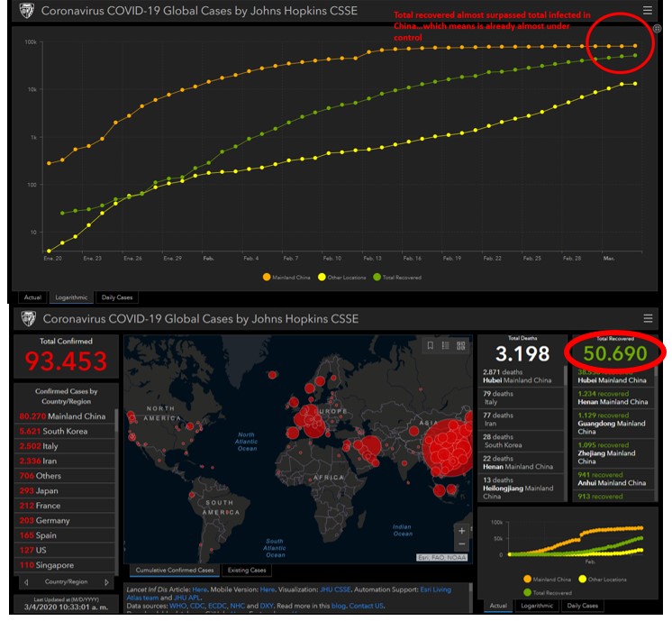Click 77 deaths Iran row
This screenshot has height=621, width=672.
521,419
